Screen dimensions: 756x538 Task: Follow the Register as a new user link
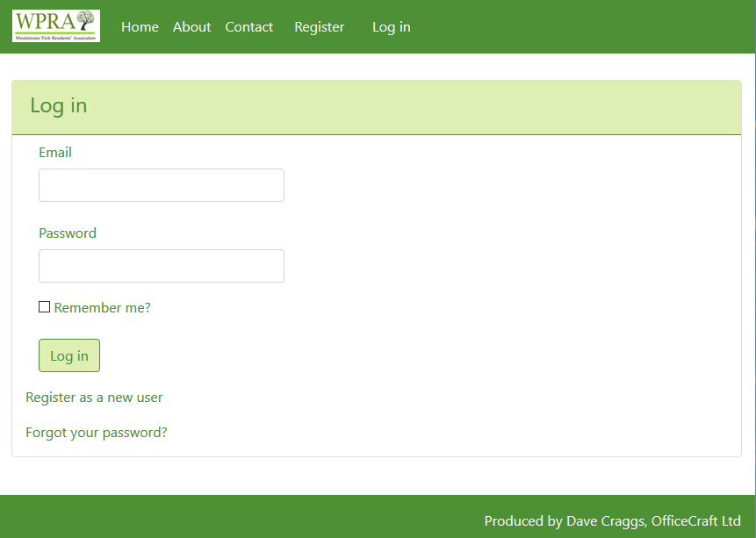click(94, 398)
